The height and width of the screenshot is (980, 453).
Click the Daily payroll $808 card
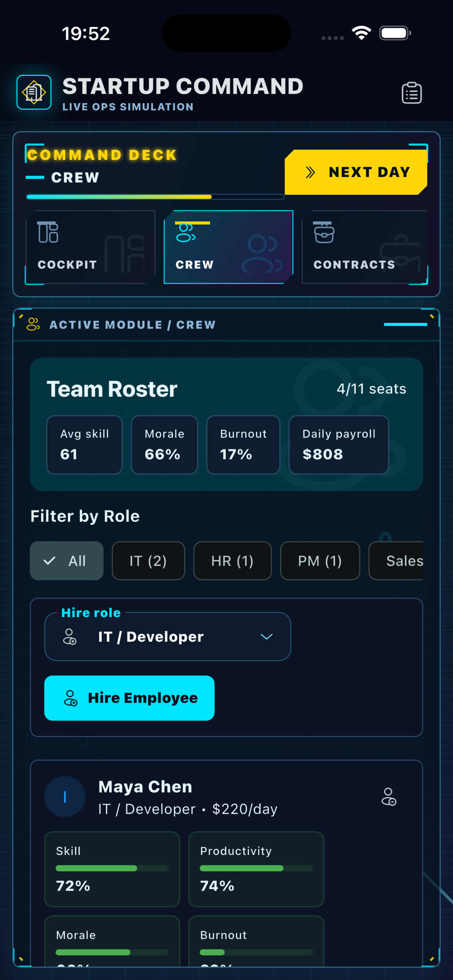339,445
